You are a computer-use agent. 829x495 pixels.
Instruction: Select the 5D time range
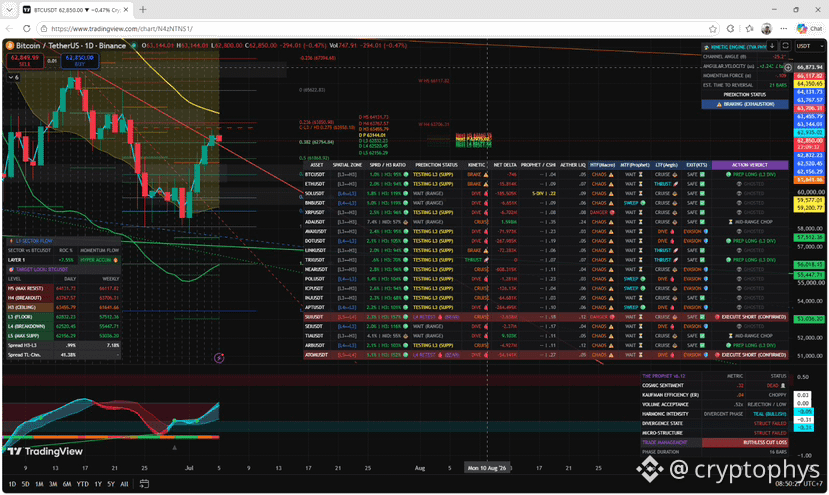tap(25, 484)
